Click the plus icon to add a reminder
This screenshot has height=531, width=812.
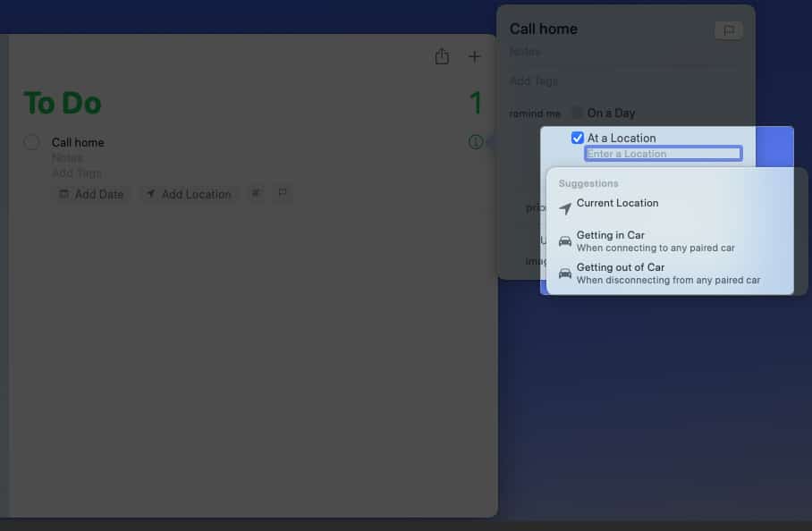pyautogui.click(x=475, y=55)
